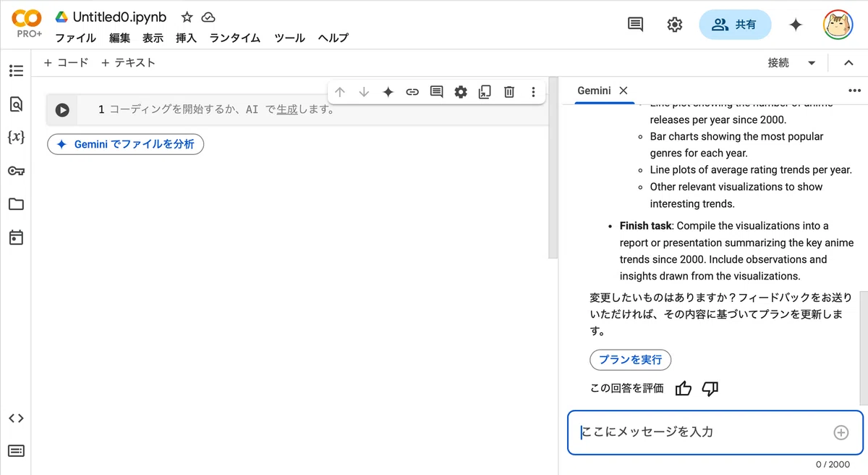Add a code cell with + コード
Image resolution: width=868 pixels, height=475 pixels.
[66, 62]
